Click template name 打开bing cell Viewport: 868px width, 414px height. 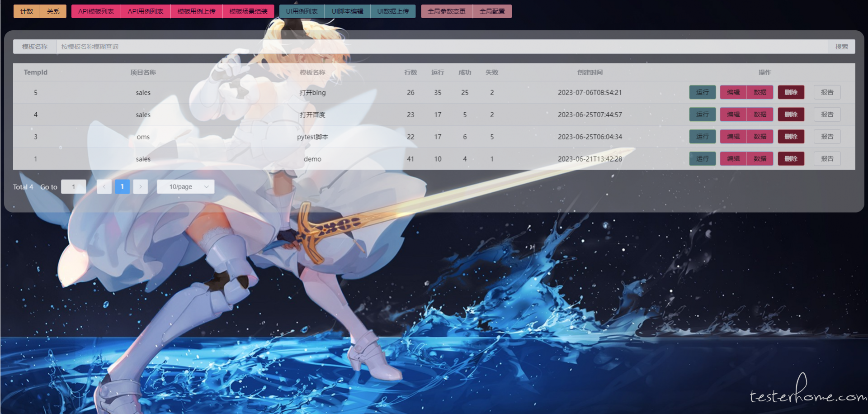tap(312, 92)
